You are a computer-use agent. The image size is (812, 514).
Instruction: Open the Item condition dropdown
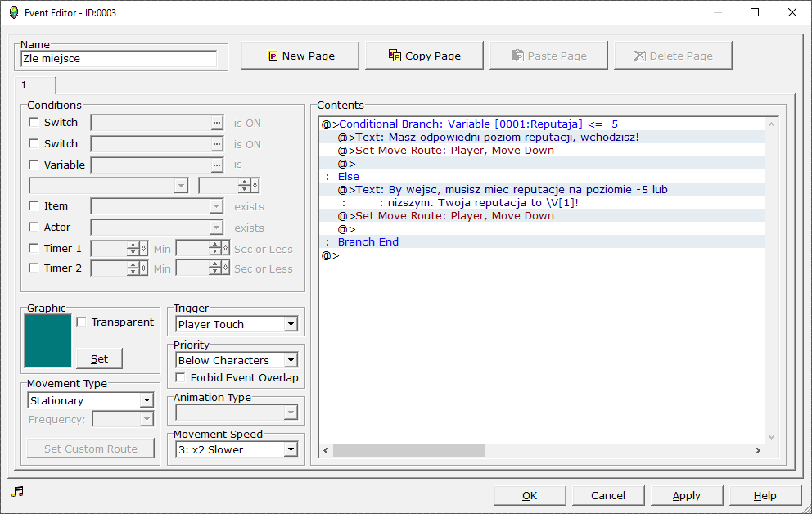point(157,206)
